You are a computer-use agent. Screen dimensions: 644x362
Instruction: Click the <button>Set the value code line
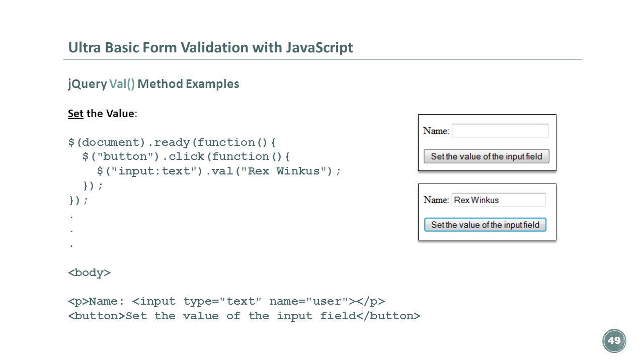coord(244,316)
